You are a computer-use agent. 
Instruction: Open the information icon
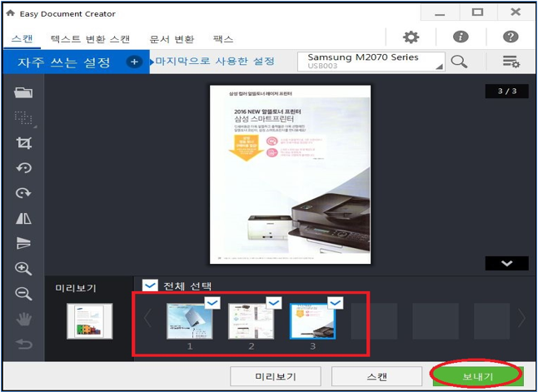point(461,37)
